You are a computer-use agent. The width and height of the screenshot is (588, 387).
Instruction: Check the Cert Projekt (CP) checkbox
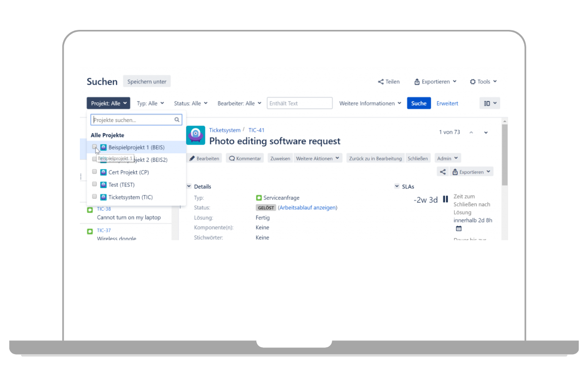tap(95, 172)
